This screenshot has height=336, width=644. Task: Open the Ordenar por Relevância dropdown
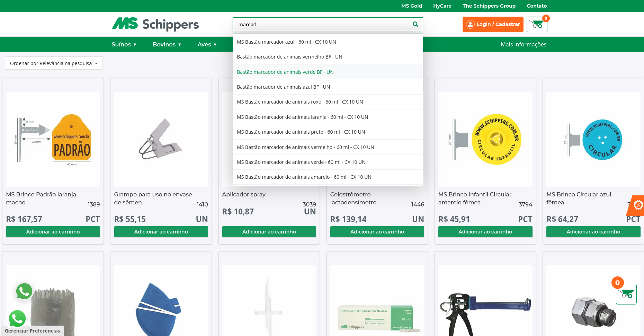[x=54, y=63]
